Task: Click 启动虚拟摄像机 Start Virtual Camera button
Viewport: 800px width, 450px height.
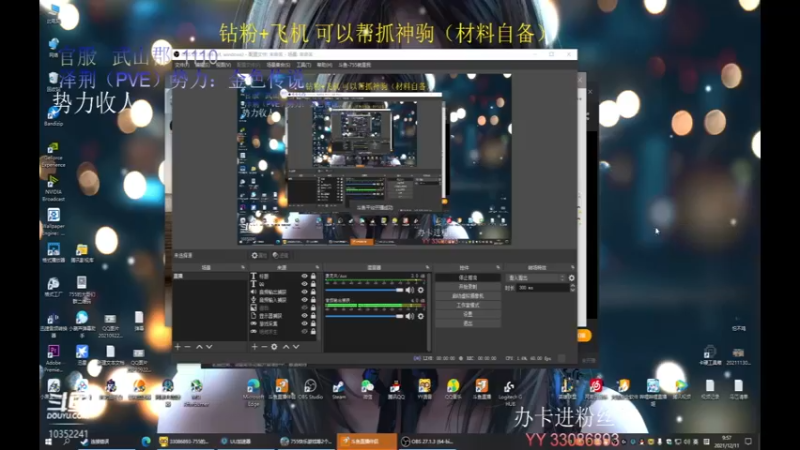Action: [x=468, y=296]
